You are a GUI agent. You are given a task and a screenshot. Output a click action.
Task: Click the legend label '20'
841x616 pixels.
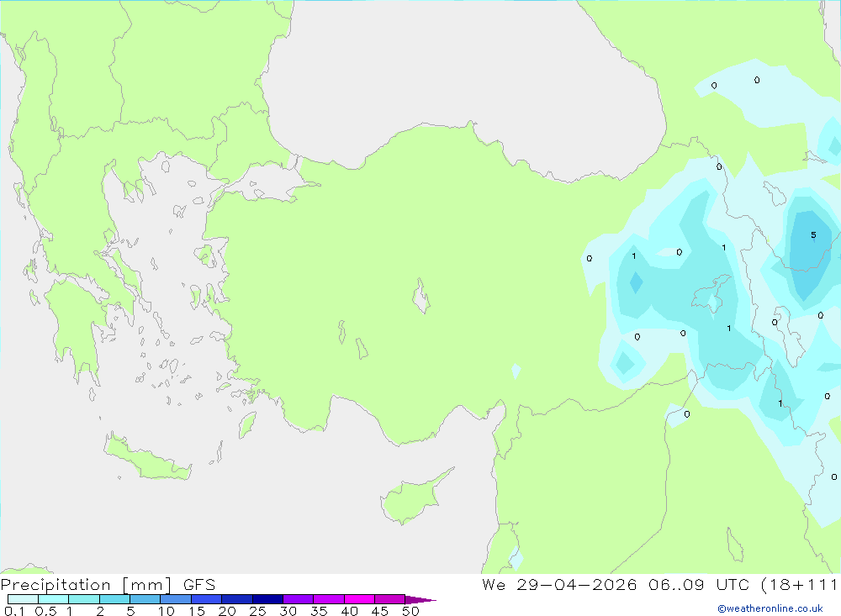point(227,611)
